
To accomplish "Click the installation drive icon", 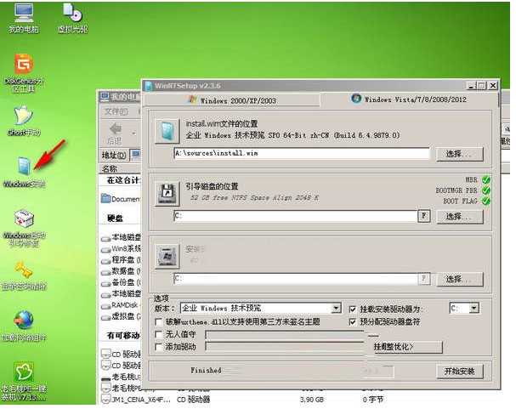I will 167,257.
